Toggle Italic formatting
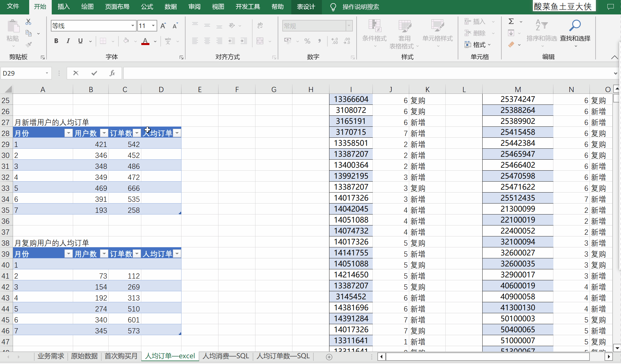 68,41
